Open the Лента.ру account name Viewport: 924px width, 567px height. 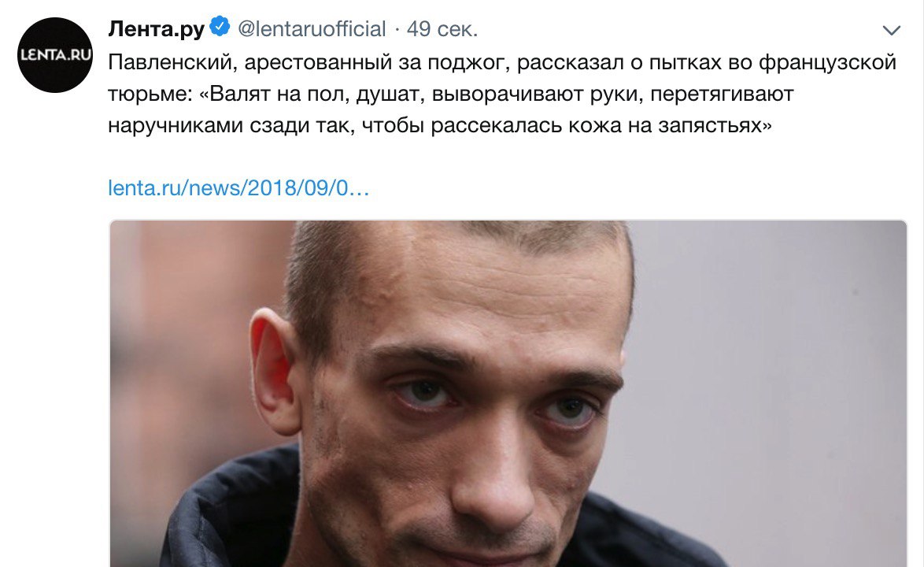tap(156, 28)
